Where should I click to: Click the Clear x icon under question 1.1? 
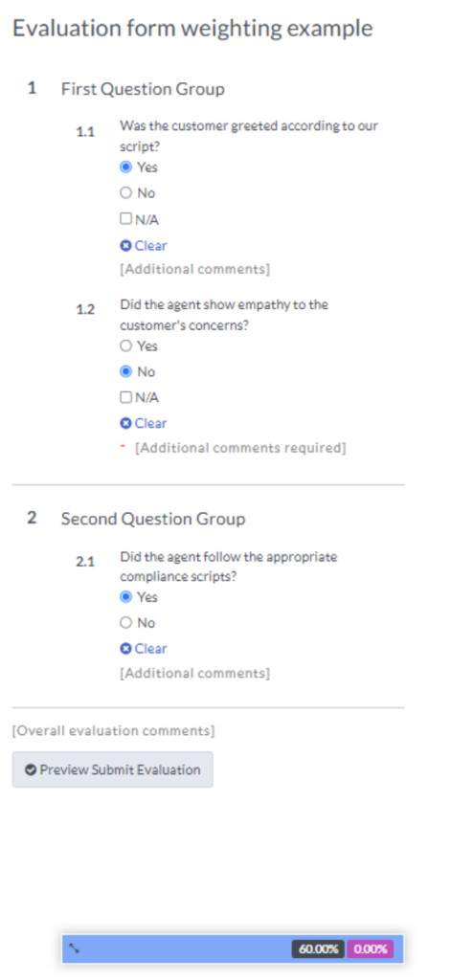(125, 246)
